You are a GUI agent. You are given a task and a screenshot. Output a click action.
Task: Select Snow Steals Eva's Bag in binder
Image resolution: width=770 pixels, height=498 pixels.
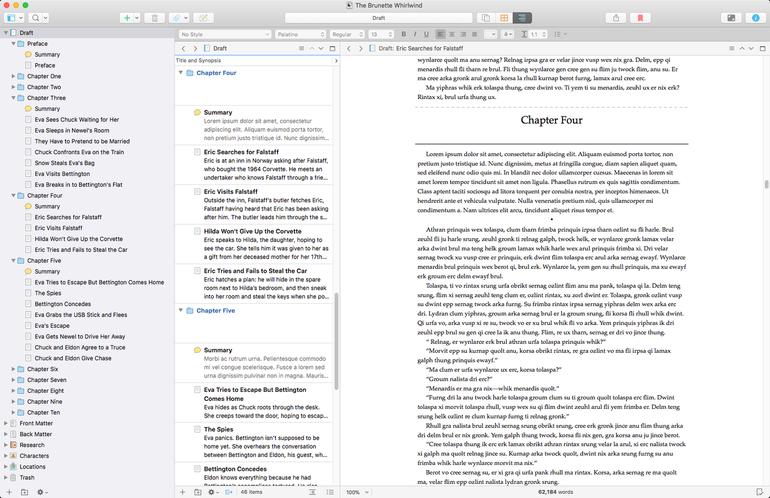click(64, 163)
